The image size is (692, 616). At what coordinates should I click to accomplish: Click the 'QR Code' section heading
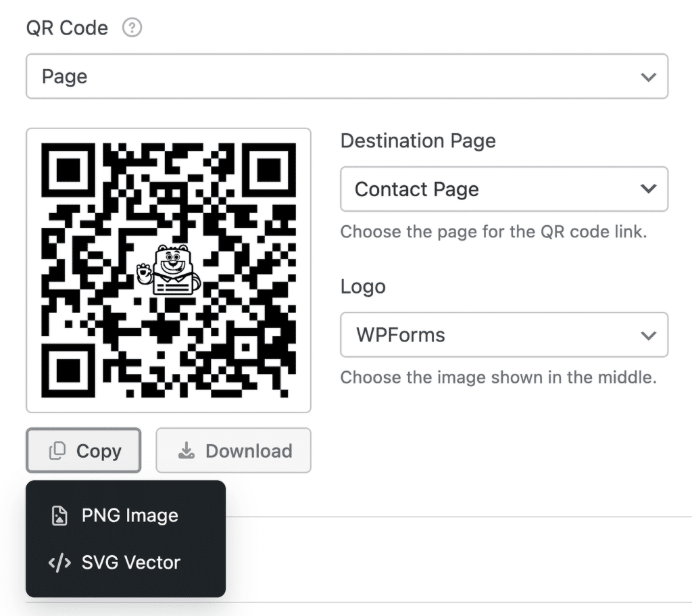tap(67, 28)
